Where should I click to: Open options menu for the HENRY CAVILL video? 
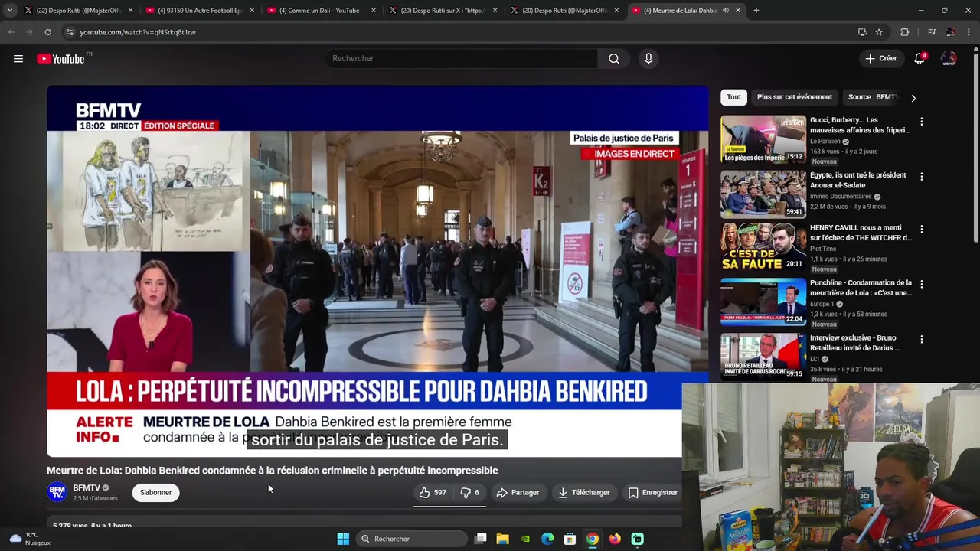point(922,229)
